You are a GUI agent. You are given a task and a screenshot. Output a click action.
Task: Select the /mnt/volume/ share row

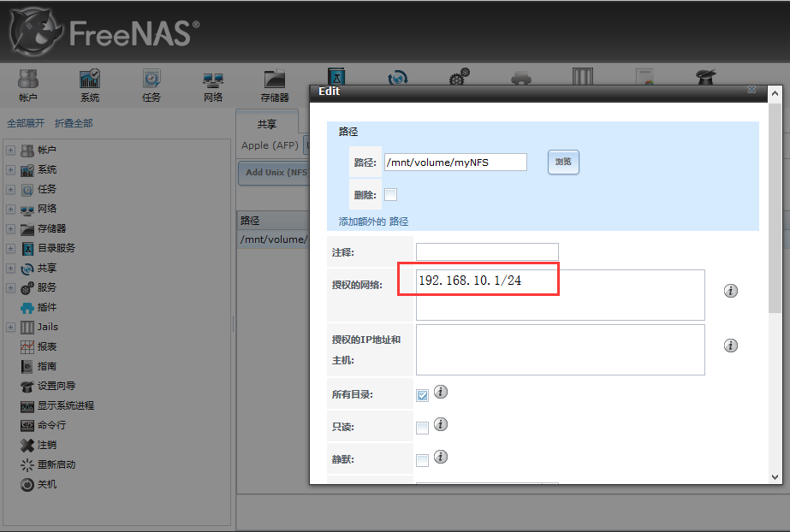pos(274,239)
